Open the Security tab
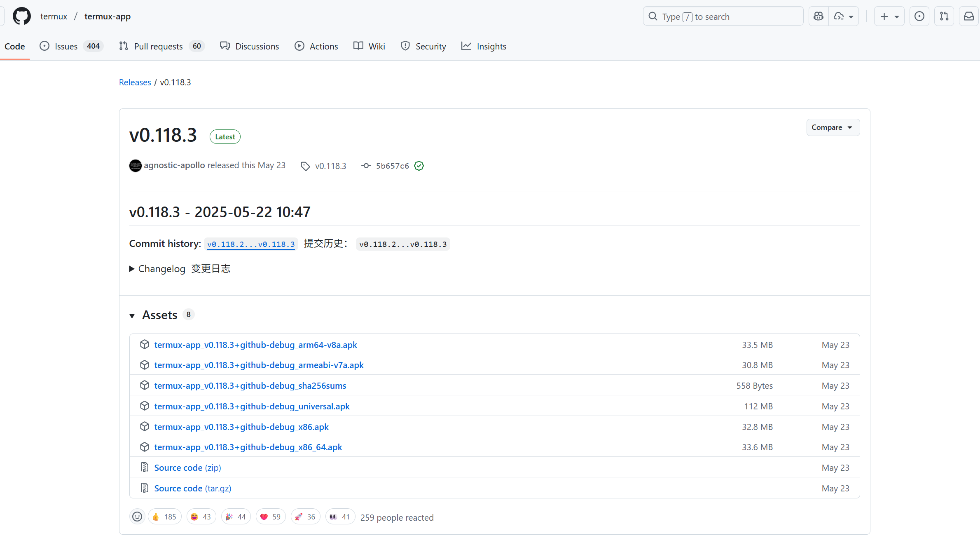Image resolution: width=980 pixels, height=545 pixels. [423, 46]
